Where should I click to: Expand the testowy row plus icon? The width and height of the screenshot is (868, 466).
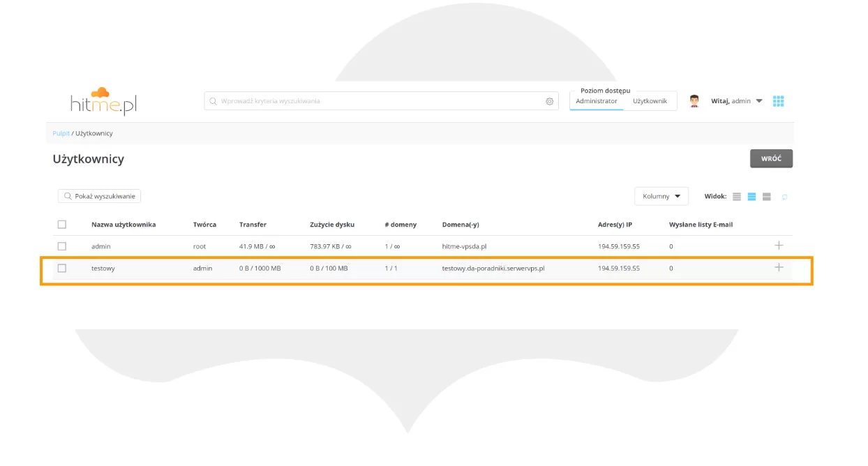pyautogui.click(x=779, y=267)
